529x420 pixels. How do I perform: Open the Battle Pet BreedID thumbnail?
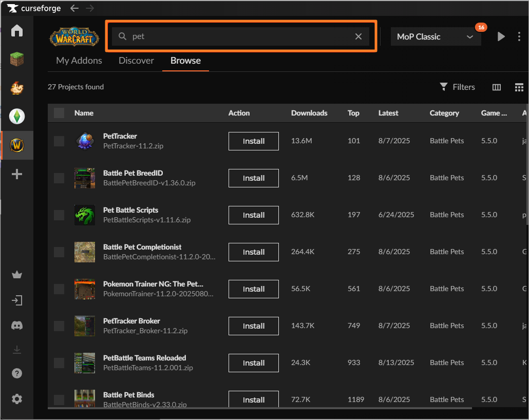tap(85, 178)
